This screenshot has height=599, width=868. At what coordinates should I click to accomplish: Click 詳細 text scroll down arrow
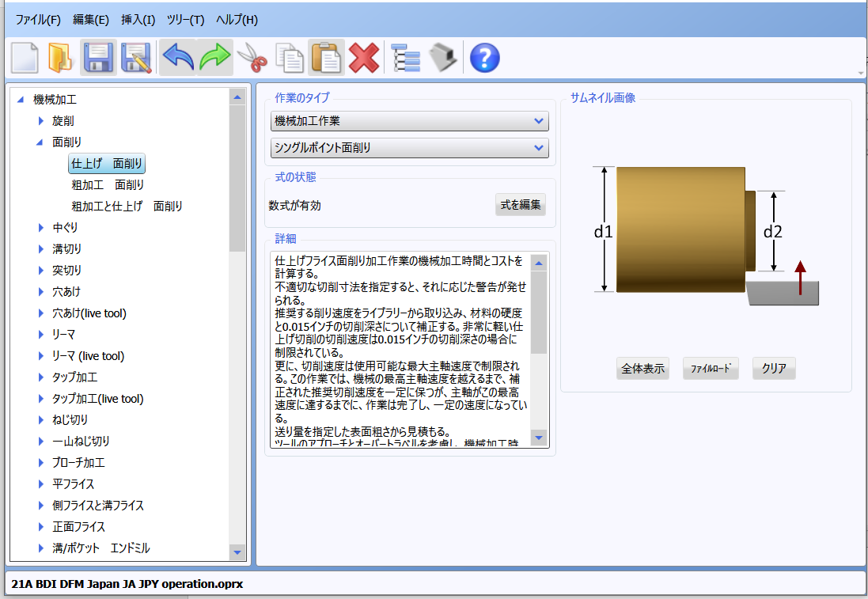(x=539, y=438)
